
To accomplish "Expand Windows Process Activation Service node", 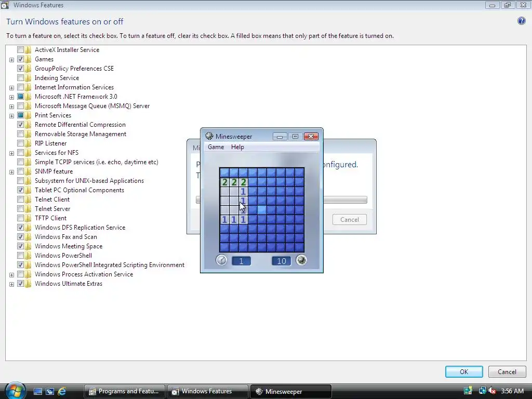I will point(11,275).
